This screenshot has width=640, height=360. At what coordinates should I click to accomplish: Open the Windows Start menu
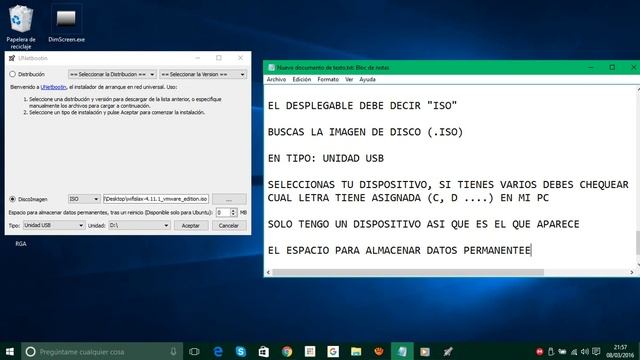10,351
